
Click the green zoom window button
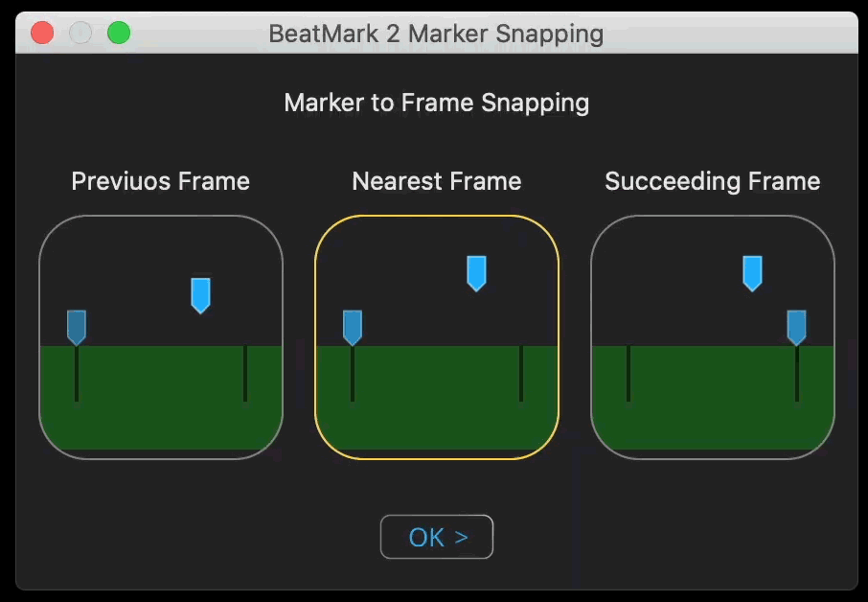click(x=119, y=33)
